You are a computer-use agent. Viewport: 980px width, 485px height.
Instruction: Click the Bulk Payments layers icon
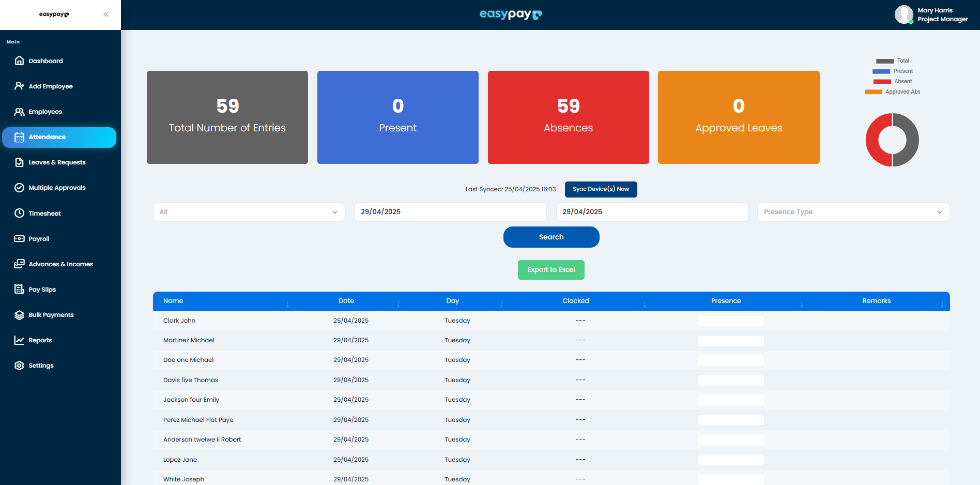[x=19, y=314]
